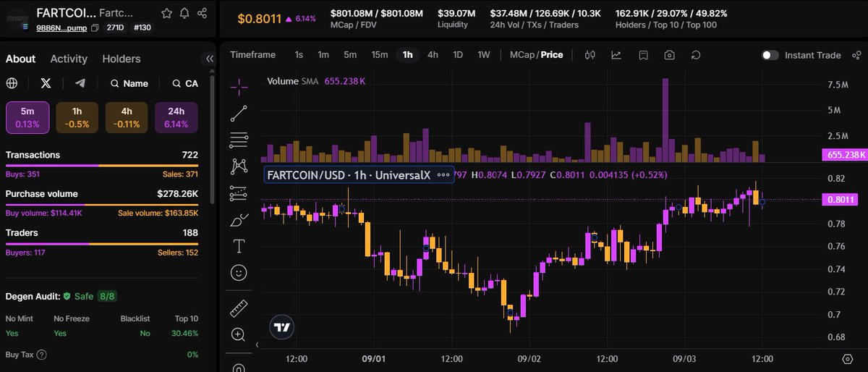Collapse the left info panel
This screenshot has height=372, width=868.
(x=210, y=59)
